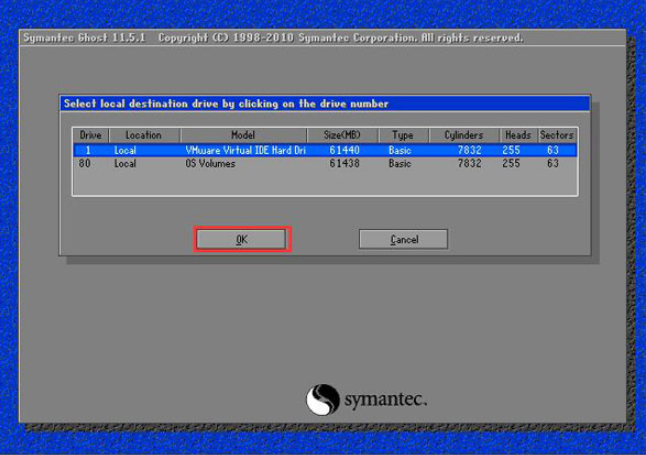Select the VMware Virtual IDE Hard Dri model

coord(246,150)
